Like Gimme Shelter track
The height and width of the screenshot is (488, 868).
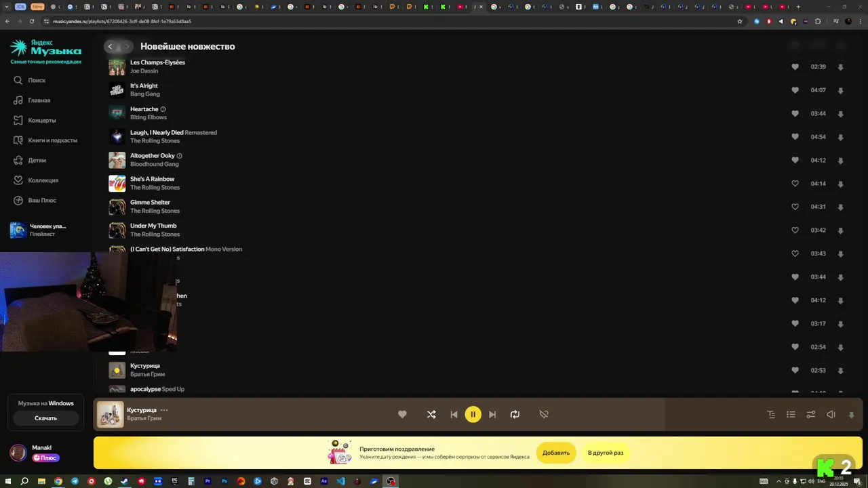pos(795,207)
